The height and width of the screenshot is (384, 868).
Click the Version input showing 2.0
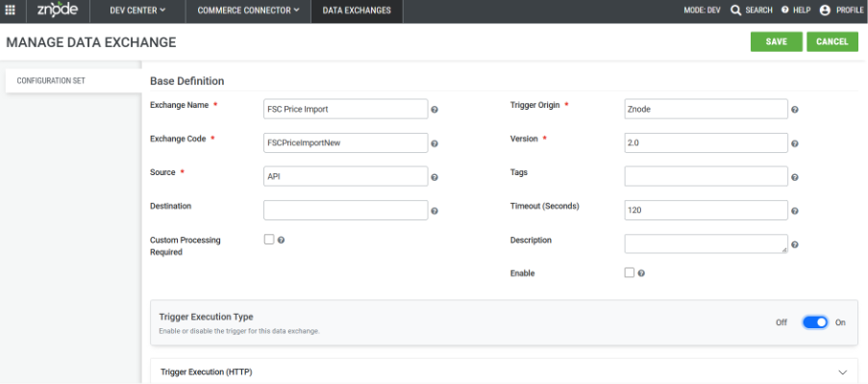706,143
